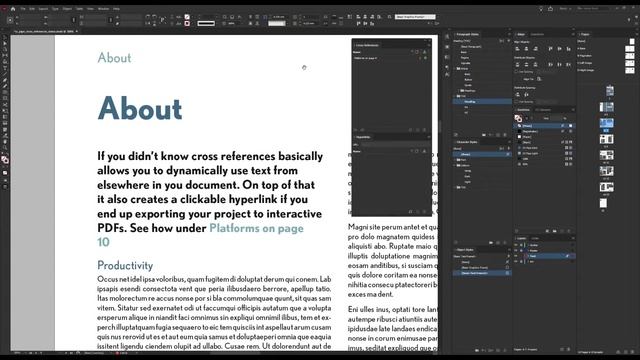Click Distribute Left Edges icon
This screenshot has width=640, height=360.
(x=550, y=64)
